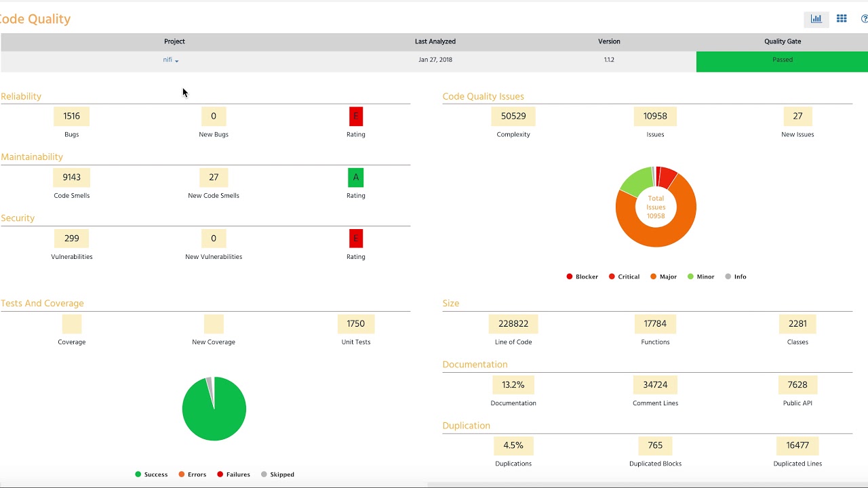Click the Passed quality gate status
This screenshot has height=488, width=868.
(x=782, y=61)
